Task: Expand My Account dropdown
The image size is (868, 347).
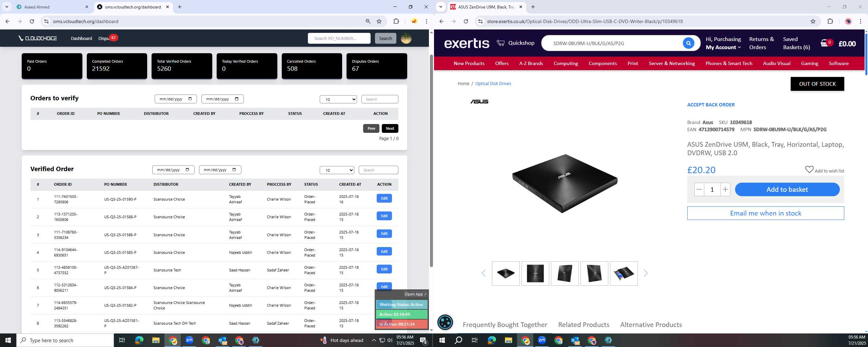Action: point(723,47)
